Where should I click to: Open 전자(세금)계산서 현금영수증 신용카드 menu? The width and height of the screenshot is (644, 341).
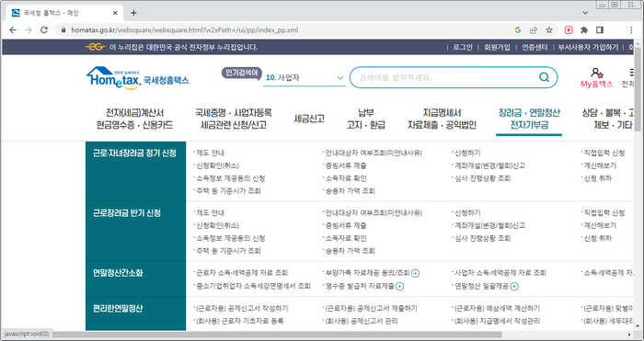click(134, 119)
